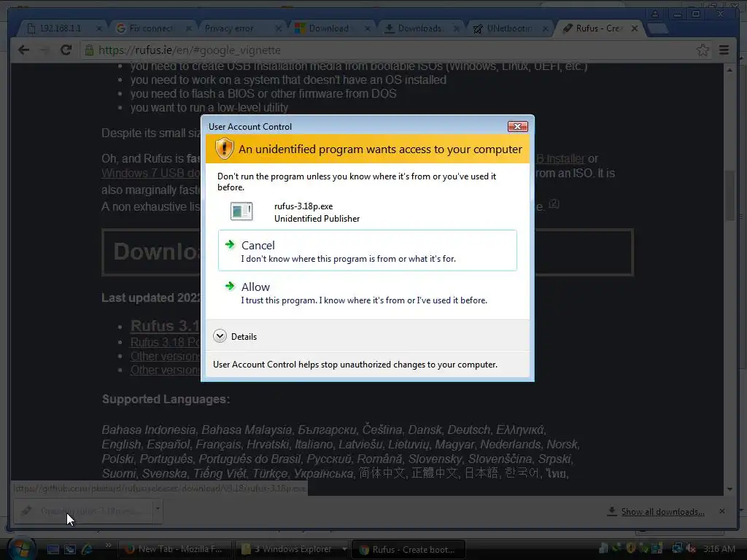Close the 192.168.1.1 tab
747x560 pixels.
pos(98,28)
